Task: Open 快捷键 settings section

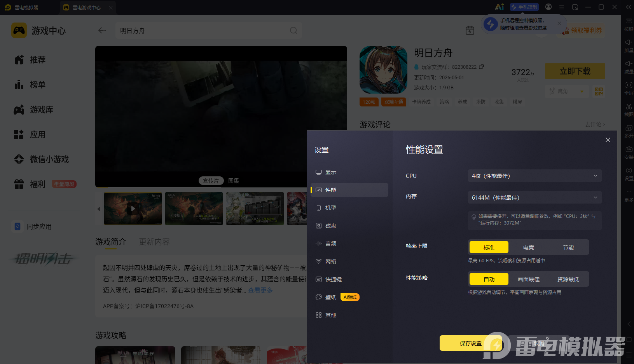Action: coord(349,279)
